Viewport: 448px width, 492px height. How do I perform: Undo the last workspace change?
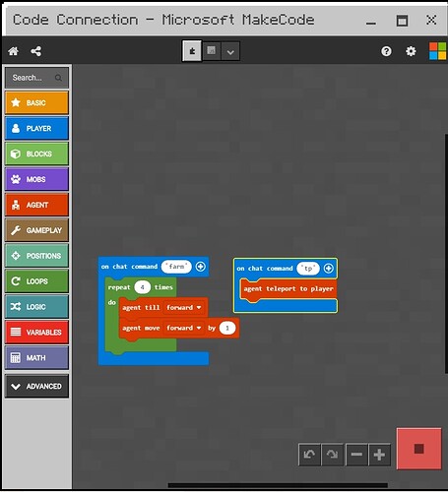(309, 455)
